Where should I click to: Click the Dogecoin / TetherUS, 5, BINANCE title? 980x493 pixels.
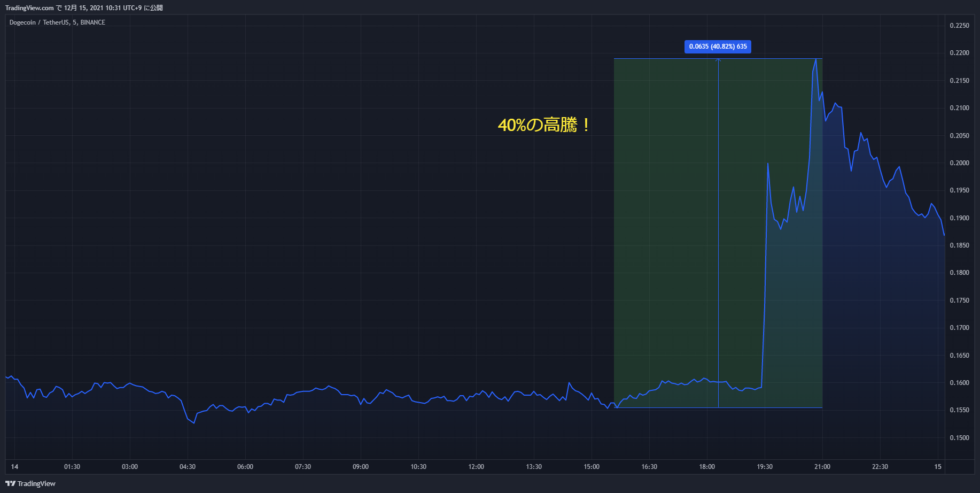click(57, 22)
